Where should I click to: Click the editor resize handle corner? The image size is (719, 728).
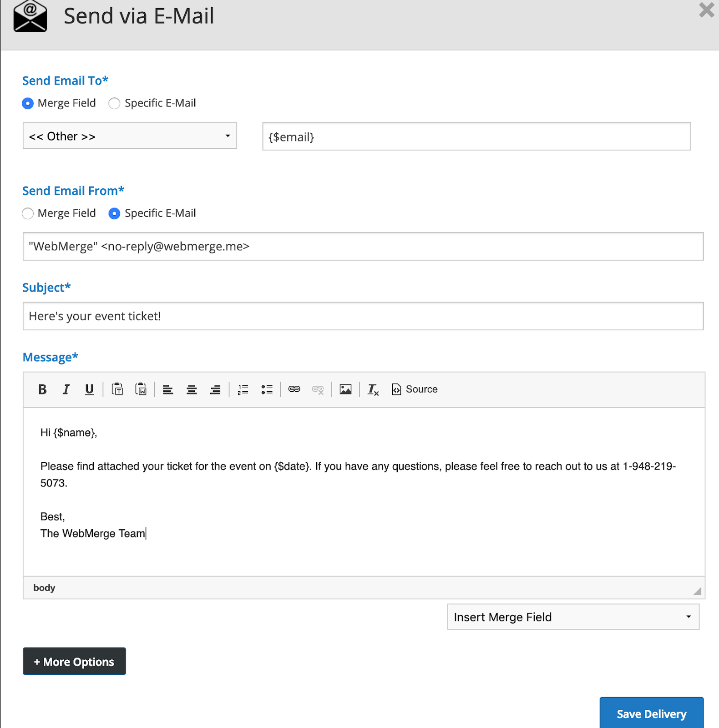click(x=697, y=591)
